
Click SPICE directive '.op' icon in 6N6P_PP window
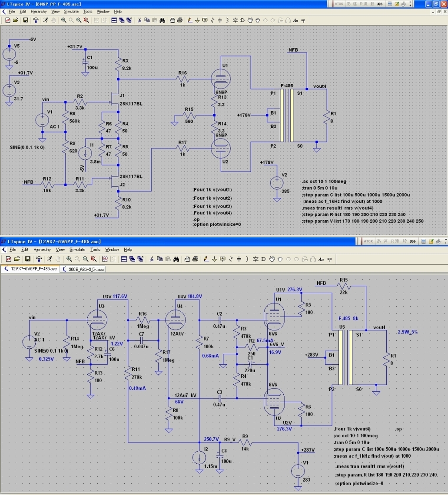coord(304,20)
